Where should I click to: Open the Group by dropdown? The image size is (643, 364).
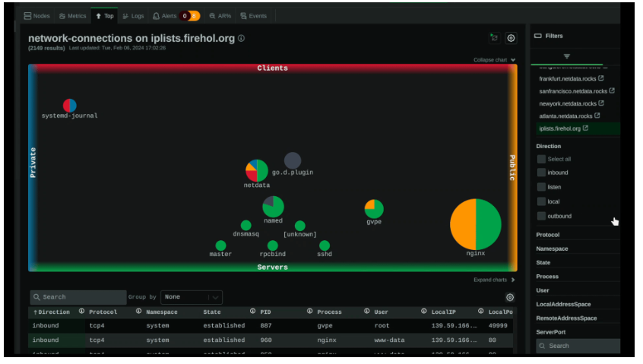coord(192,297)
